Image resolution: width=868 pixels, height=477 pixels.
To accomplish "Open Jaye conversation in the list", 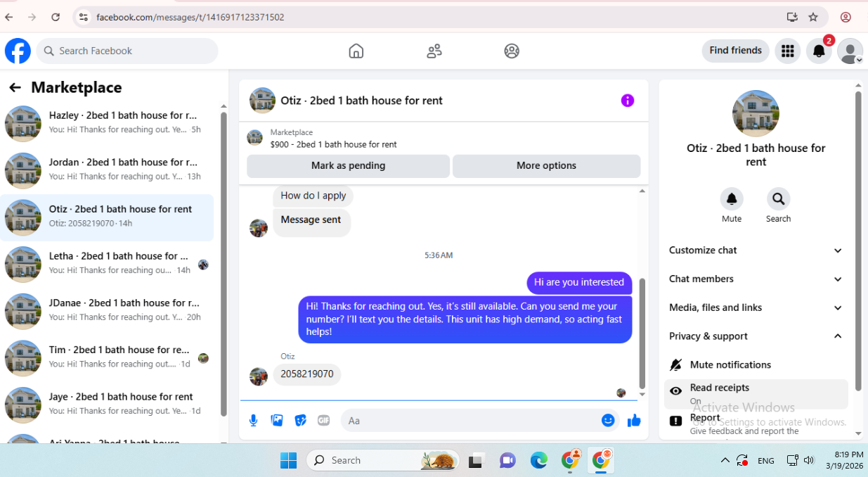I will [108, 405].
